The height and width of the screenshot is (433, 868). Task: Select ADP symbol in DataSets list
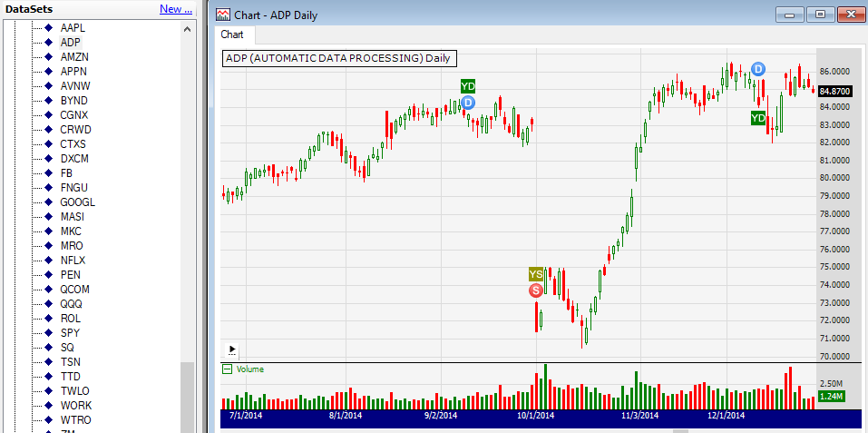[x=71, y=42]
